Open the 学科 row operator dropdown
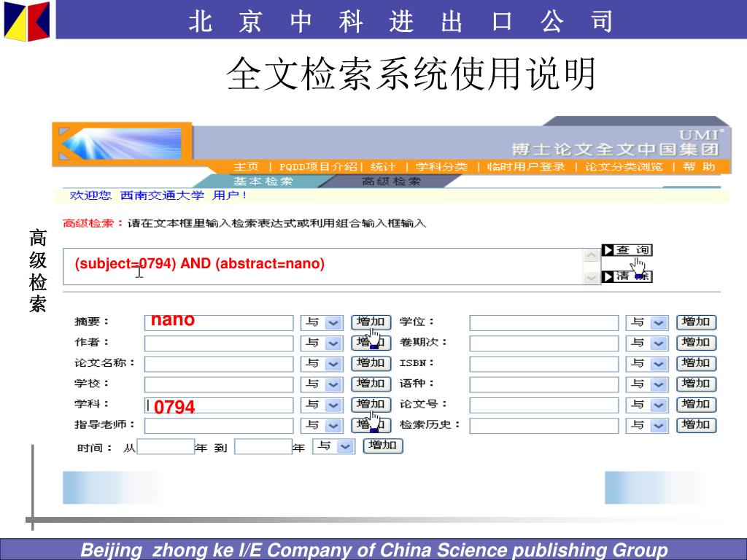This screenshot has height=560, width=747. (322, 405)
